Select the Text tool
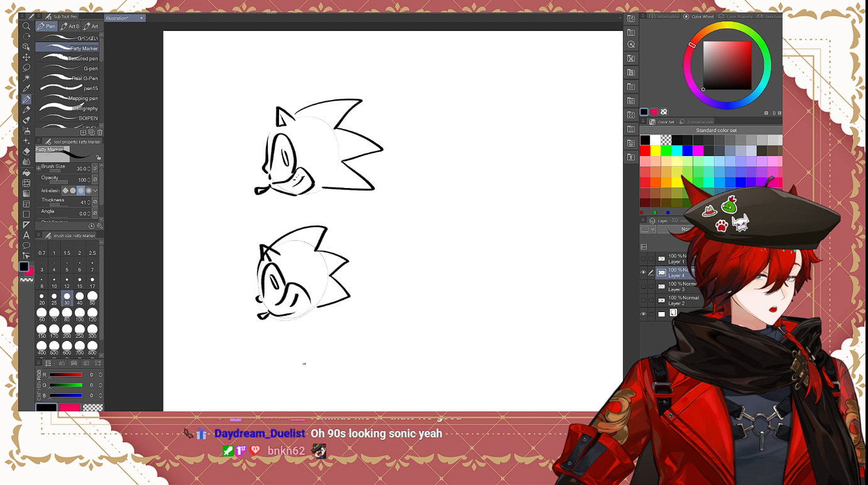 click(26, 235)
